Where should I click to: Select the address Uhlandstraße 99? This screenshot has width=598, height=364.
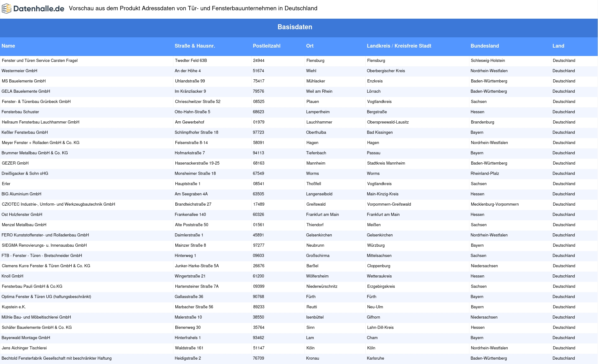(190, 81)
